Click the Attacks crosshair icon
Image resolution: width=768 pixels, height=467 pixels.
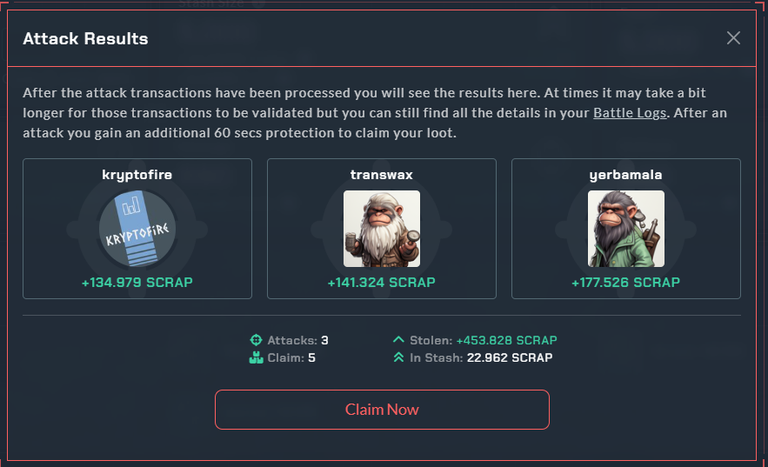(x=256, y=340)
